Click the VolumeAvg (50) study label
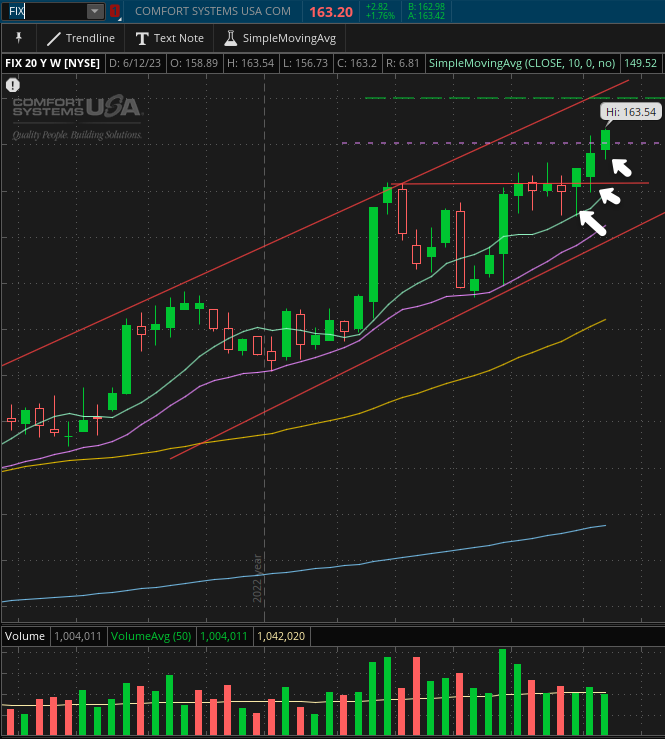This screenshot has height=739, width=665. [151, 636]
